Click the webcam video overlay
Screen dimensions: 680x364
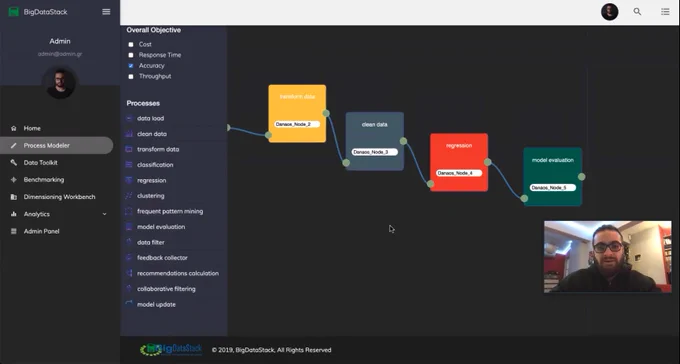[608, 257]
